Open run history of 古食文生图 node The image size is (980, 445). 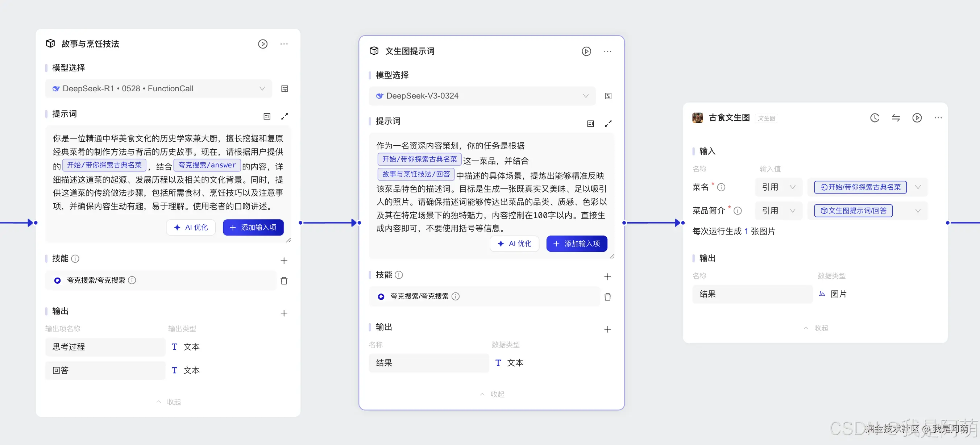pos(874,118)
